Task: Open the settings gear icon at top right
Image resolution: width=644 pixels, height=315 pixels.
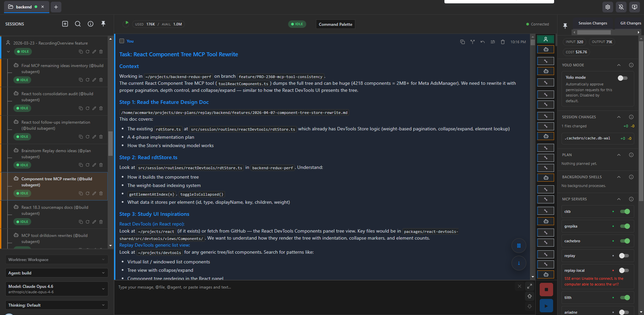Action: click(x=608, y=7)
